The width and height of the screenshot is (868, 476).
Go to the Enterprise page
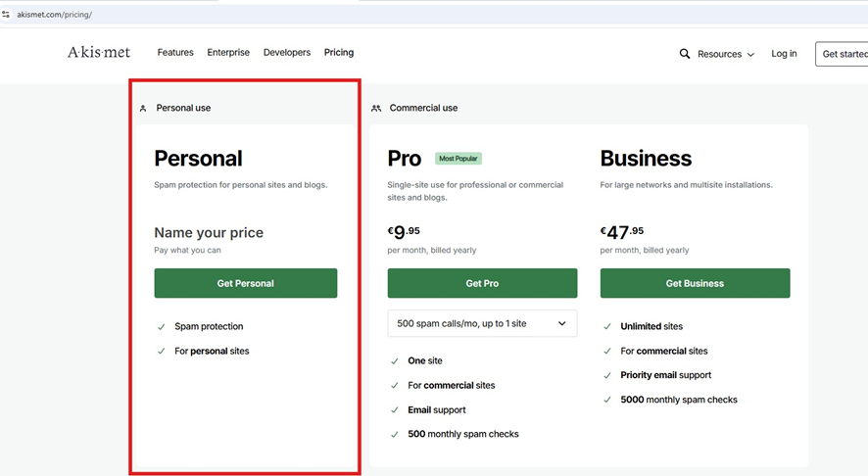tap(228, 53)
